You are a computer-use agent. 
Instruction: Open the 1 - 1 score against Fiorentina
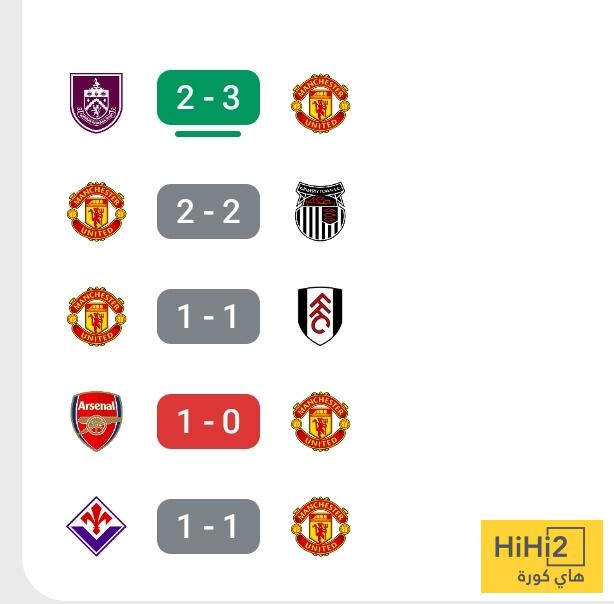(208, 526)
